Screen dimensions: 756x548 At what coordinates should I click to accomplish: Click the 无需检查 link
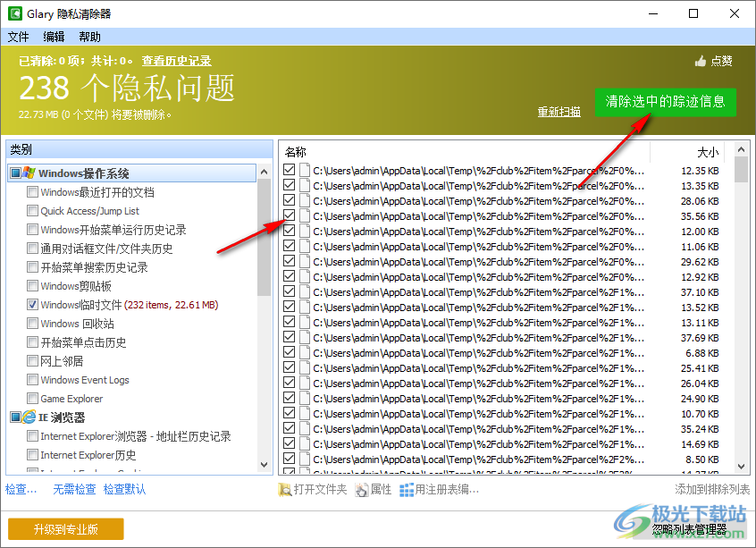pos(74,490)
